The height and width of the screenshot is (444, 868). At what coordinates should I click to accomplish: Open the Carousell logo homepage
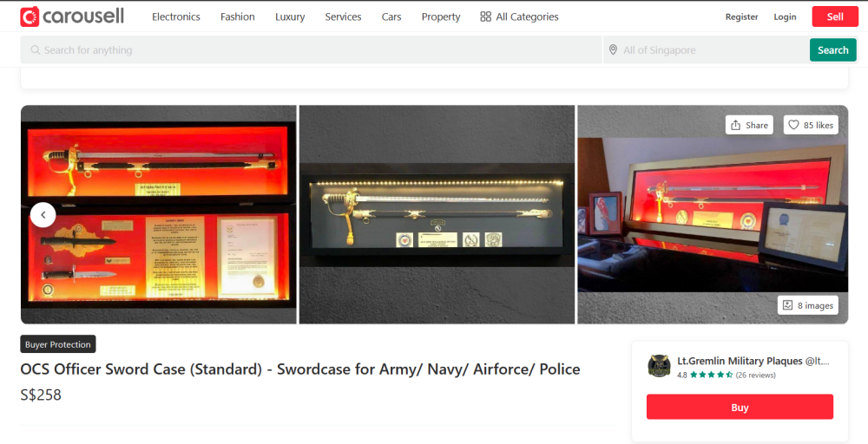click(72, 16)
